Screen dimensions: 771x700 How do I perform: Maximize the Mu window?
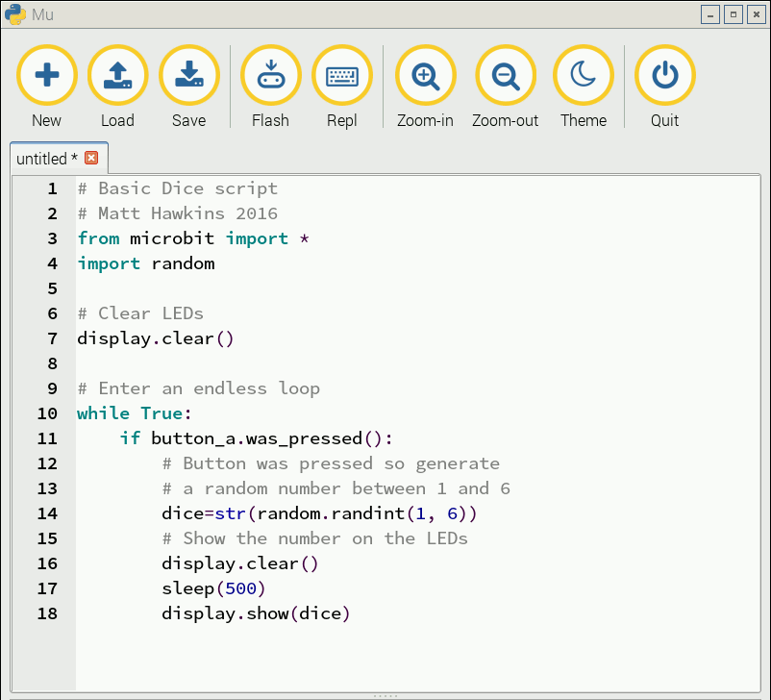(x=734, y=14)
